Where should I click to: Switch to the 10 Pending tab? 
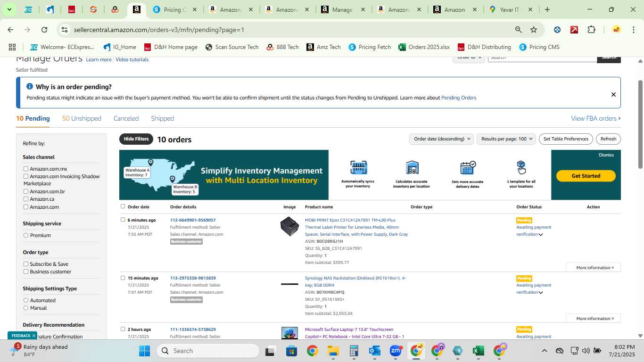pyautogui.click(x=33, y=118)
